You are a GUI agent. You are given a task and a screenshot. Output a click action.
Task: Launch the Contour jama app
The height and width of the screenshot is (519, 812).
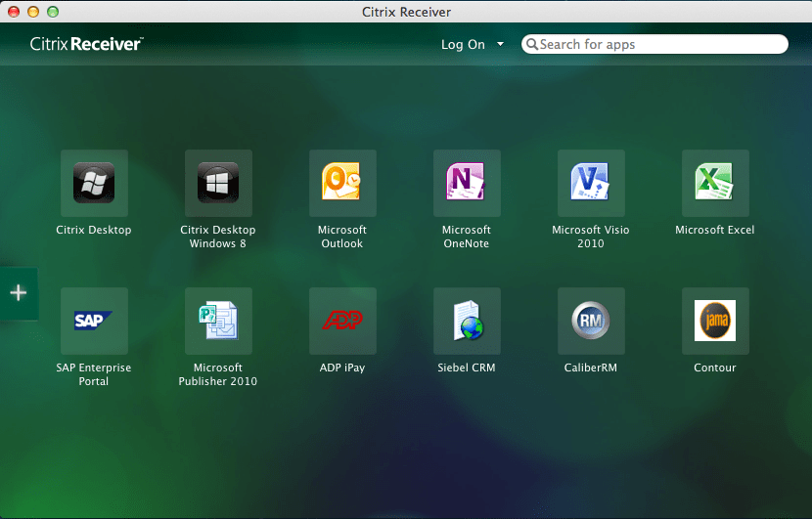coord(715,321)
